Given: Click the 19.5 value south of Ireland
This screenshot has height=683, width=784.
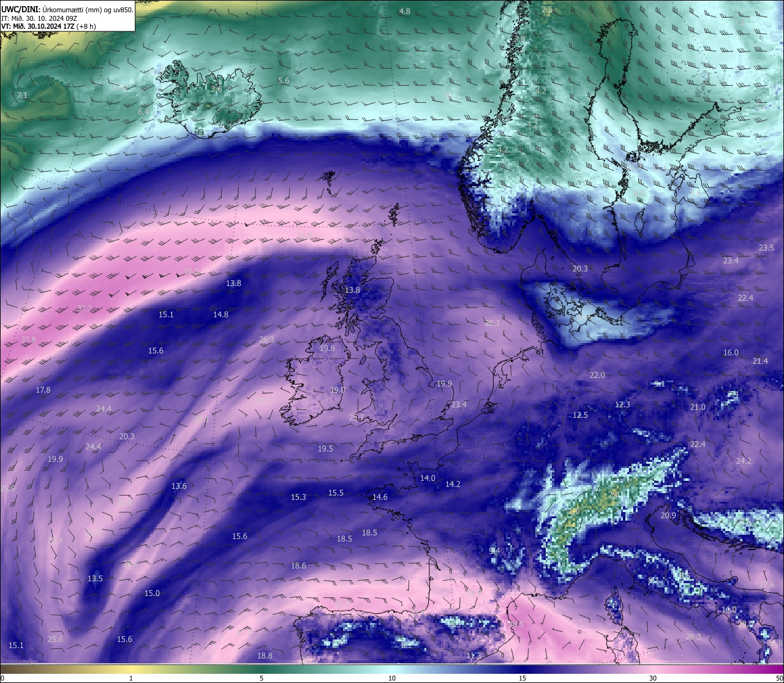Looking at the screenshot, I should (325, 449).
